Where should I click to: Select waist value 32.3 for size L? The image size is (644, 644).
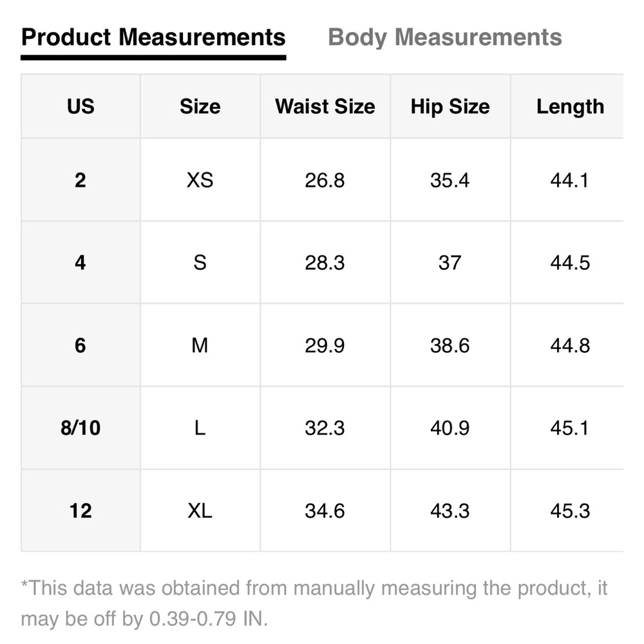(x=325, y=428)
